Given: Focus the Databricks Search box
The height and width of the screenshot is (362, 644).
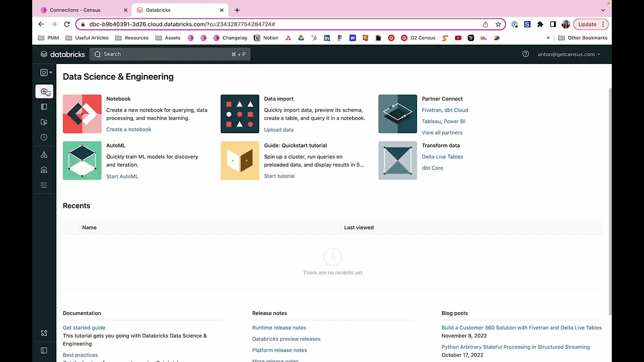Looking at the screenshot, I should tap(170, 54).
